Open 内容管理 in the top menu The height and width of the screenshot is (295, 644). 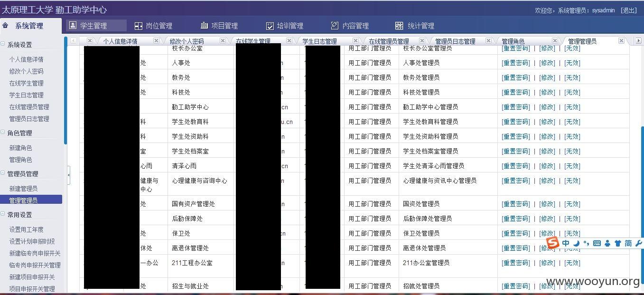click(x=349, y=26)
